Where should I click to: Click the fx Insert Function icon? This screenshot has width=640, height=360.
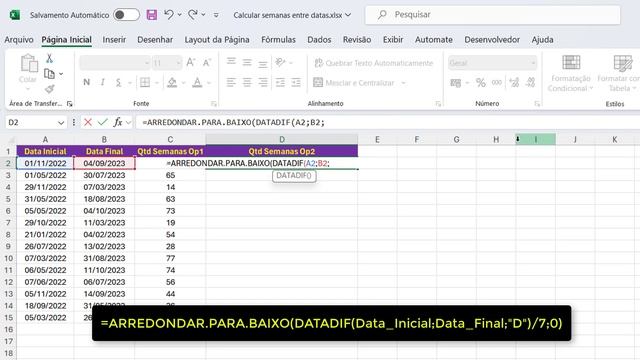118,122
